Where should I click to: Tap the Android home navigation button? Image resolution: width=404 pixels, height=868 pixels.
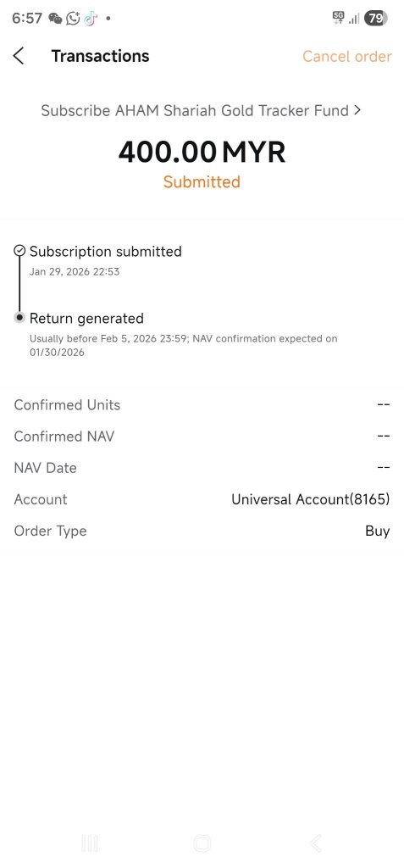coord(202,843)
